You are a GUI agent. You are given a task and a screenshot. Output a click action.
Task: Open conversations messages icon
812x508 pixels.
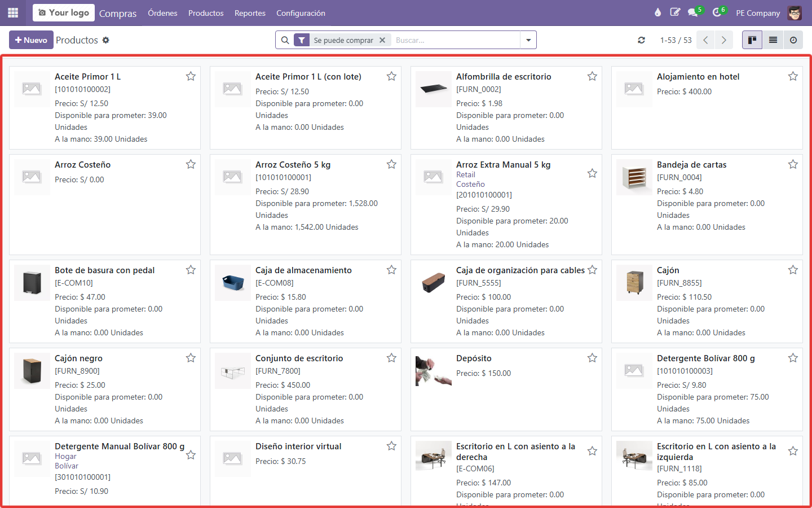(693, 12)
